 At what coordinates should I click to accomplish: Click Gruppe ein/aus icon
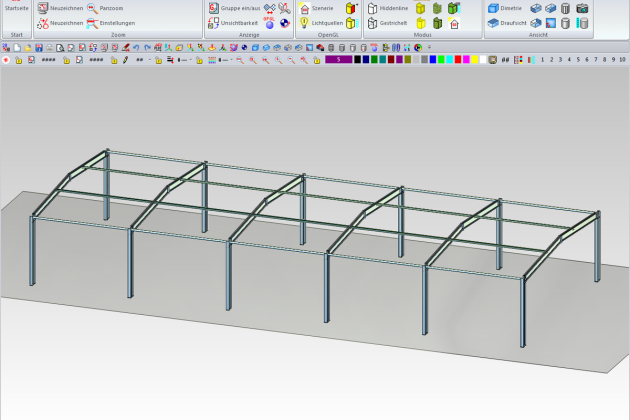click(x=214, y=8)
